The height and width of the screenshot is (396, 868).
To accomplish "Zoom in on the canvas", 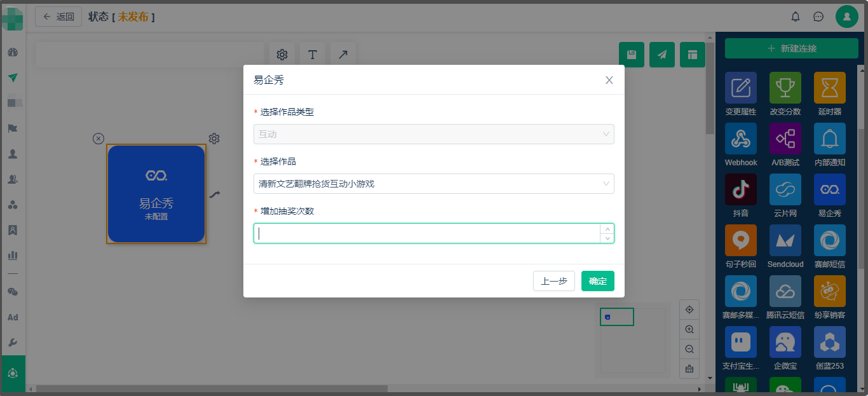I will (x=689, y=329).
